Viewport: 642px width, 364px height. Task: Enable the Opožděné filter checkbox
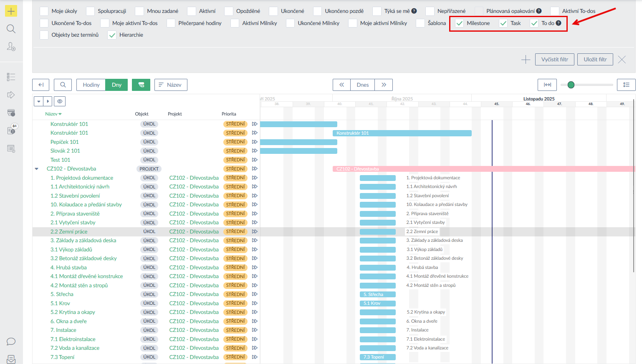point(229,11)
